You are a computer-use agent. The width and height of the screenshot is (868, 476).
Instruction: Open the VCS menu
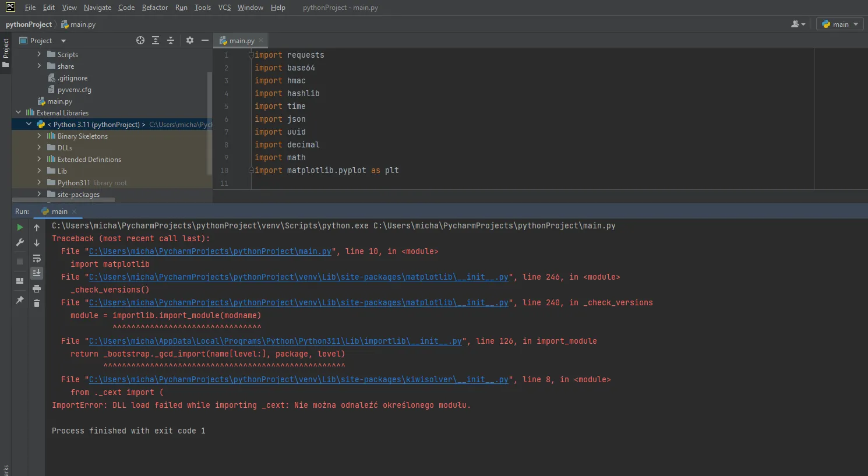pyautogui.click(x=224, y=8)
